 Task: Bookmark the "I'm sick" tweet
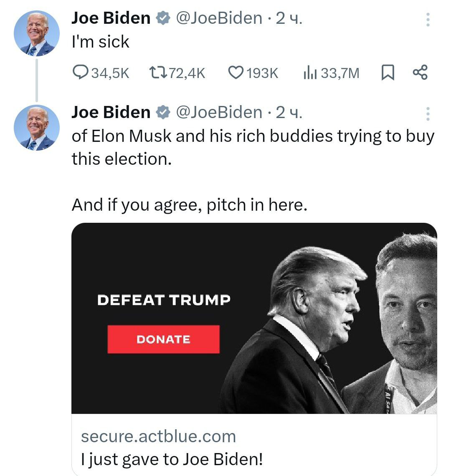click(x=388, y=73)
